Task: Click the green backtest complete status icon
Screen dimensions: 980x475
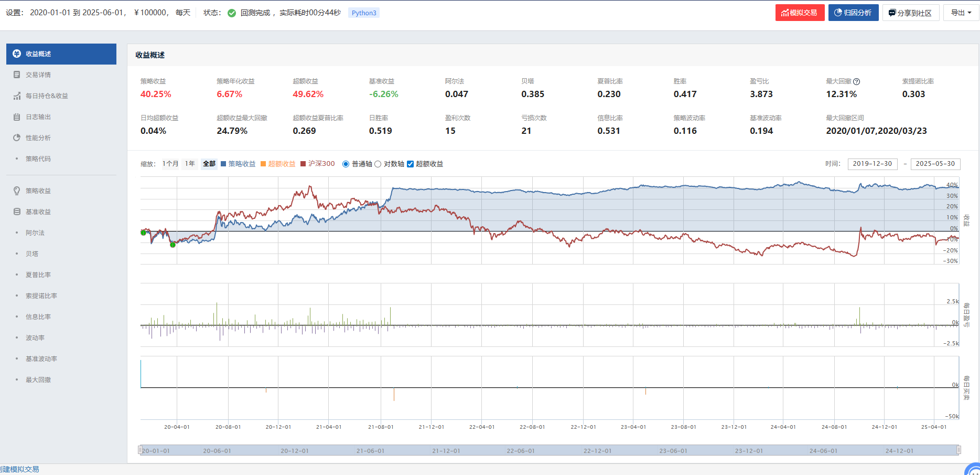Action: coord(232,13)
